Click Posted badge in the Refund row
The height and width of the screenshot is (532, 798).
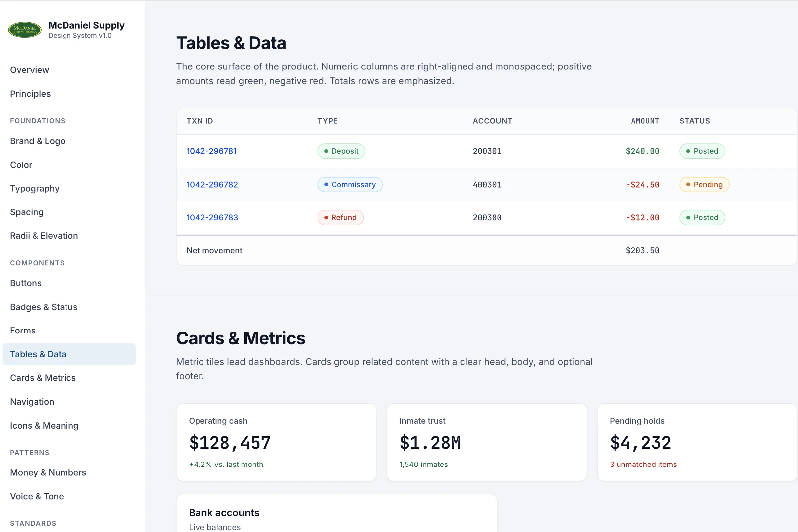[x=702, y=217]
